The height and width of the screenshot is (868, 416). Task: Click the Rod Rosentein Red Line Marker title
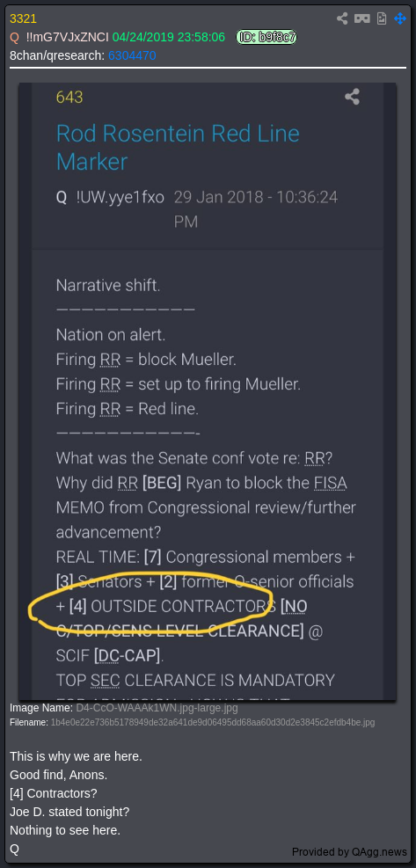coord(178,147)
